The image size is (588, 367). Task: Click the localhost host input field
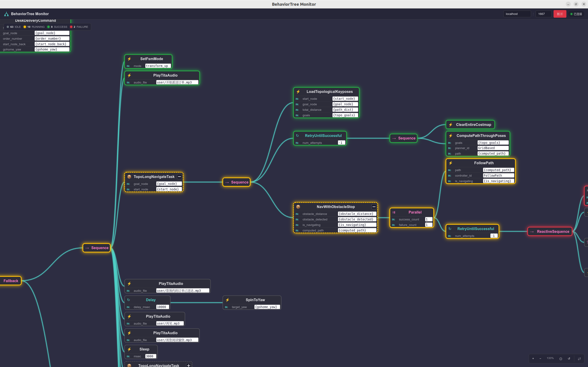517,14
